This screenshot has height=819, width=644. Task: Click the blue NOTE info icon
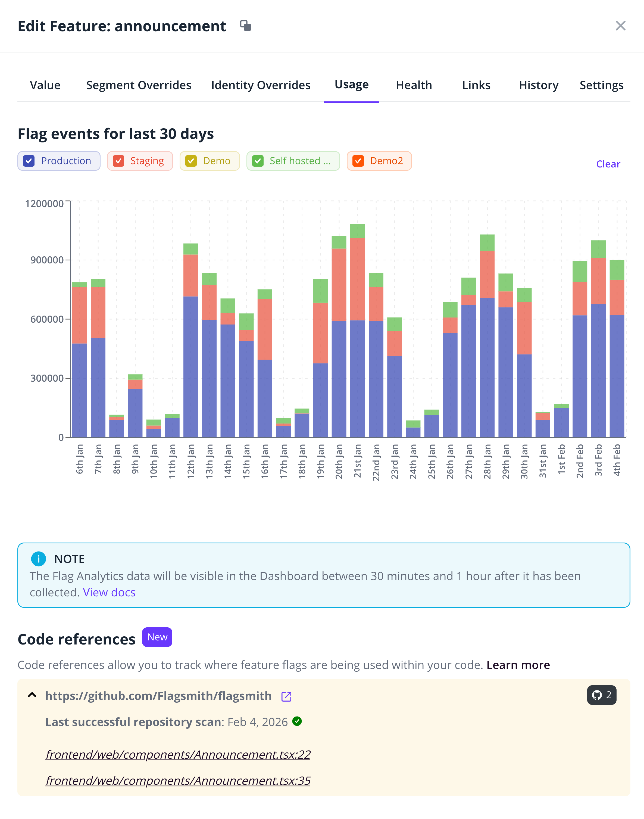[39, 559]
